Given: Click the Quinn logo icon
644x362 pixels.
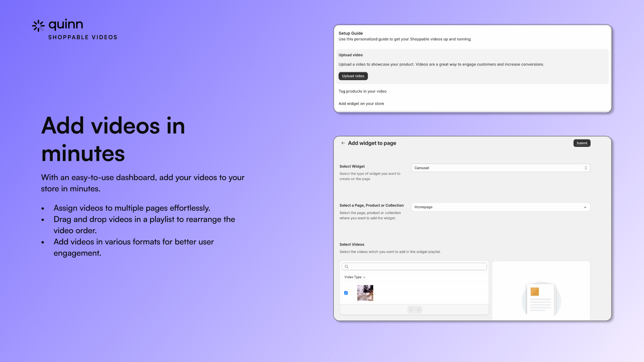Looking at the screenshot, I should point(38,26).
